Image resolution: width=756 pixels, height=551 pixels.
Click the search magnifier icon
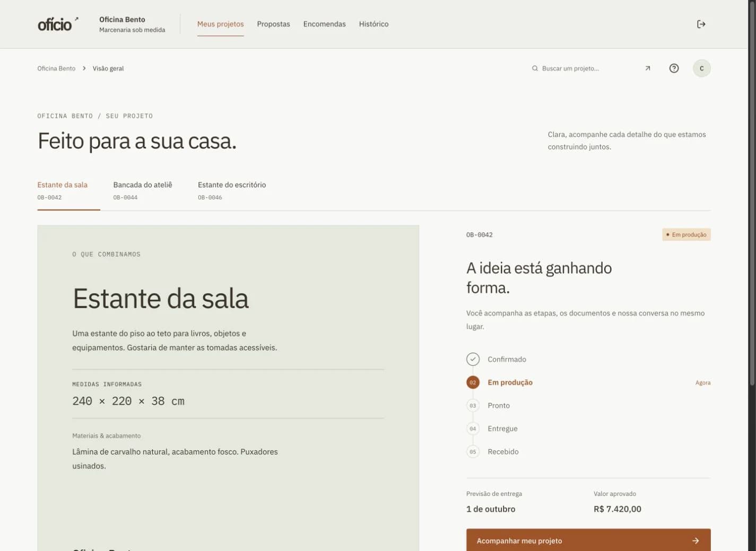tap(535, 68)
